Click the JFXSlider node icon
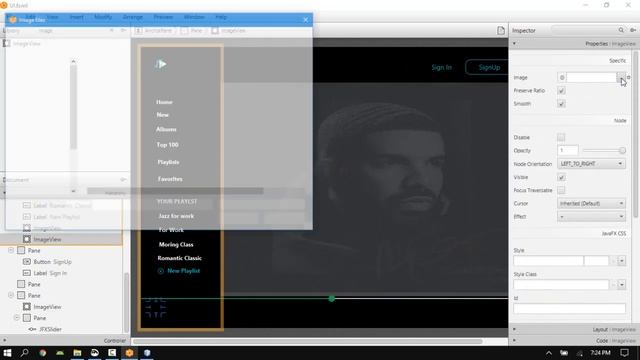This screenshot has width=640, height=360. (32, 329)
